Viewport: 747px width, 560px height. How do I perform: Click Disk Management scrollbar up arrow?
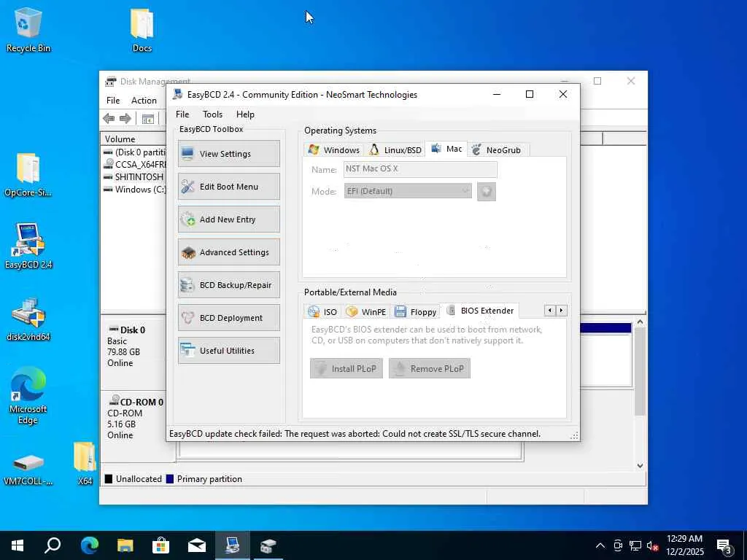coord(640,322)
